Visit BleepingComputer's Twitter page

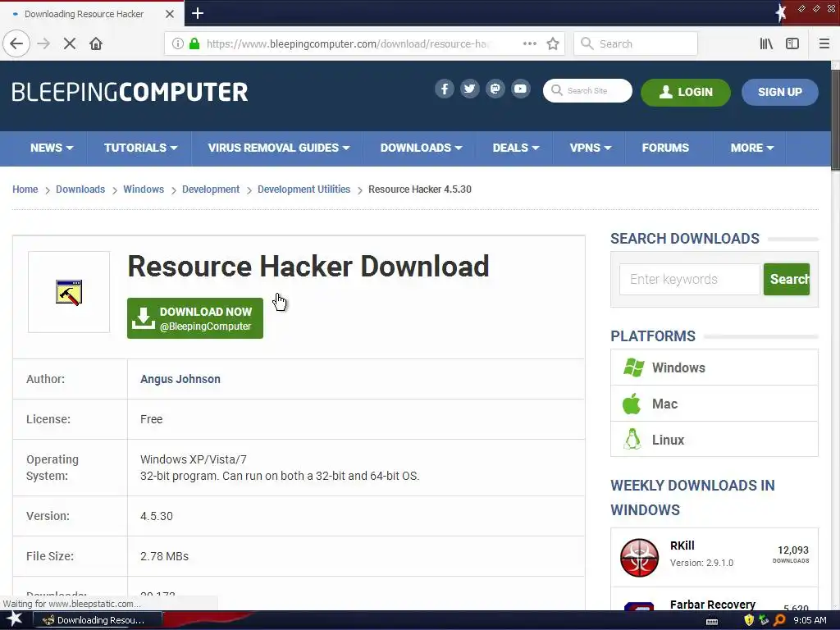click(470, 89)
